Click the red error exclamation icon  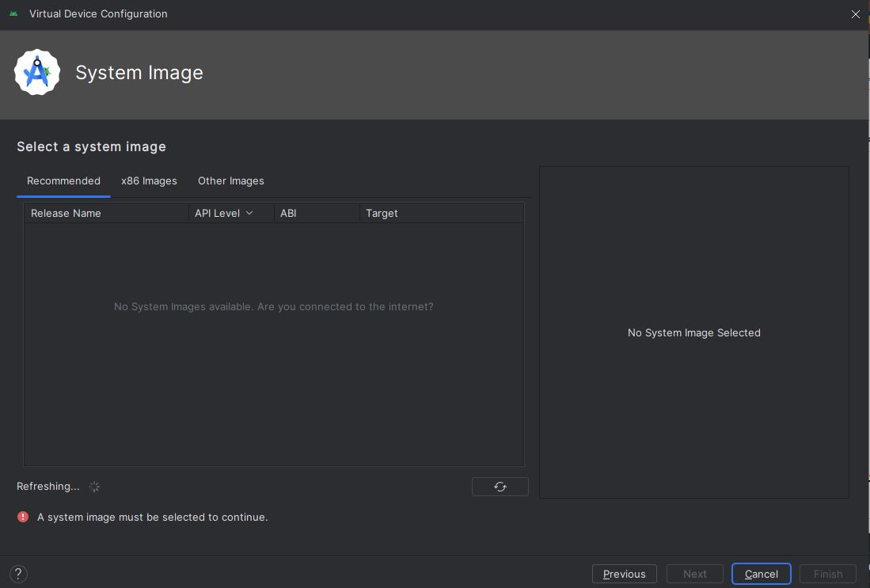point(23,517)
